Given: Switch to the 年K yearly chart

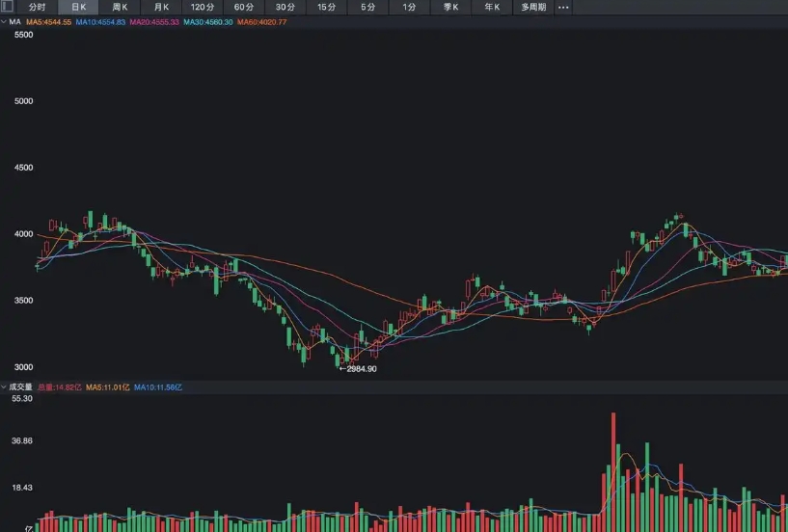Looking at the screenshot, I should pos(492,7).
